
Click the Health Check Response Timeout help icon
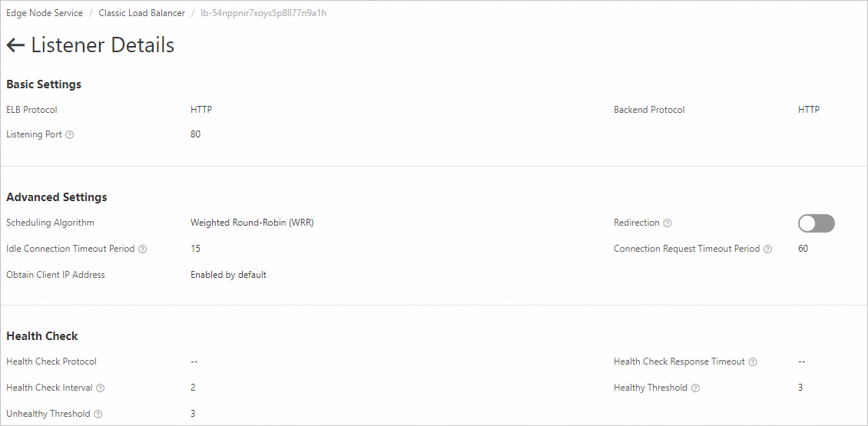(752, 362)
